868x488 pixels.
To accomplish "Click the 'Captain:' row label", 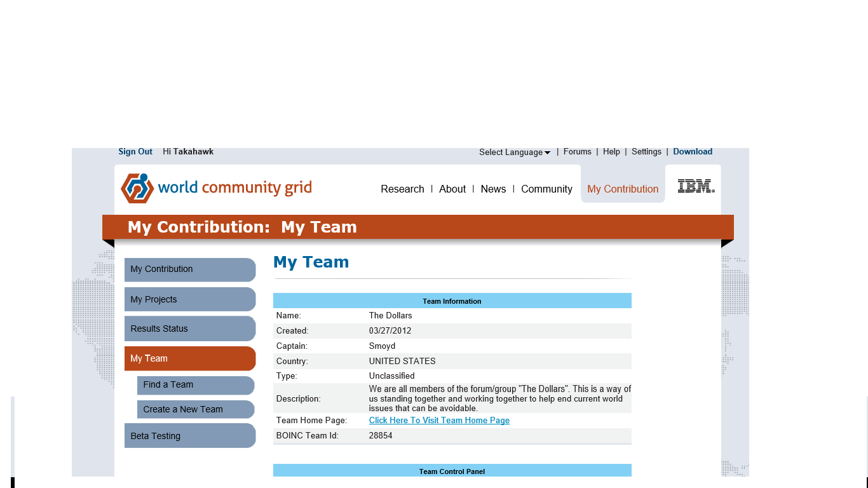I will (292, 346).
